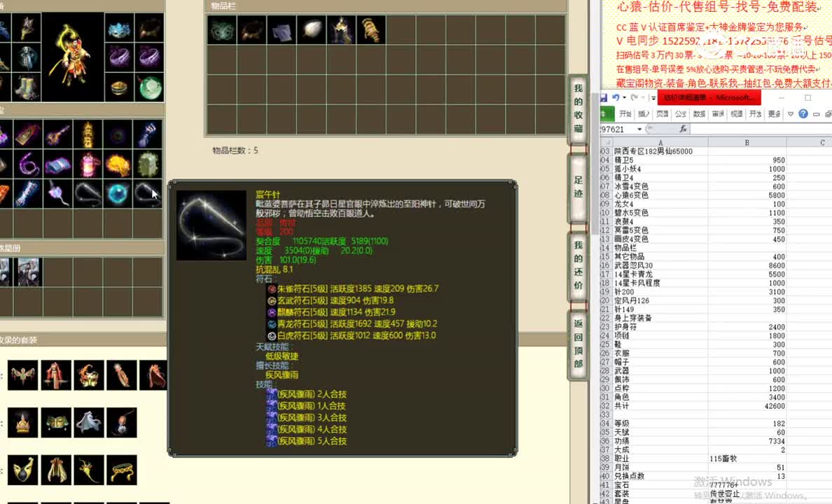
Task: Select the blue cloth item in inventory
Action: [x=282, y=29]
